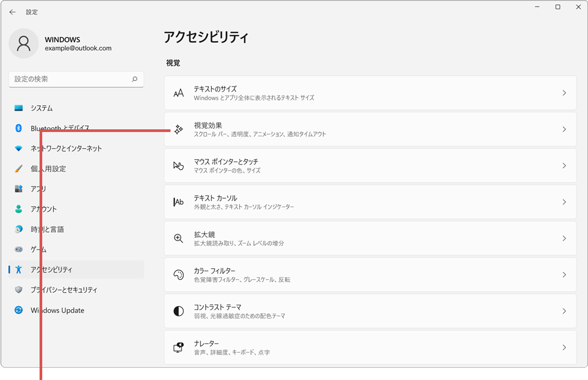Open the 拡大鏡 magnifier icon
This screenshot has height=380, width=588.
pos(178,238)
